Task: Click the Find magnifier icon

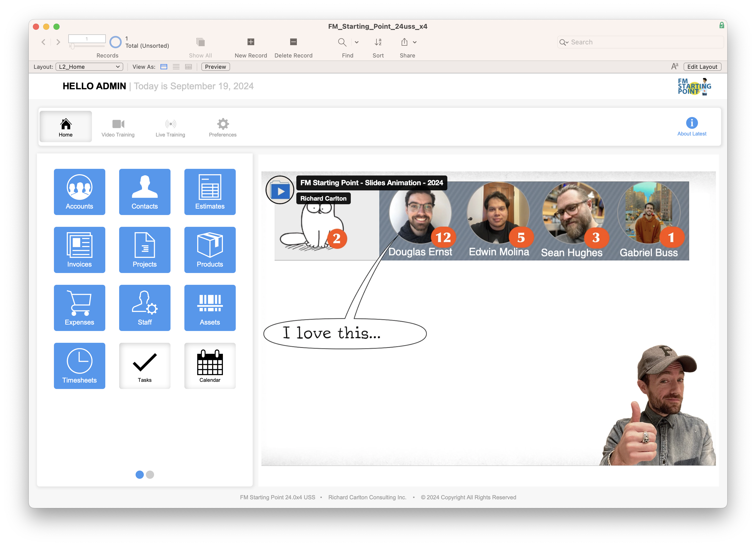Action: [342, 42]
